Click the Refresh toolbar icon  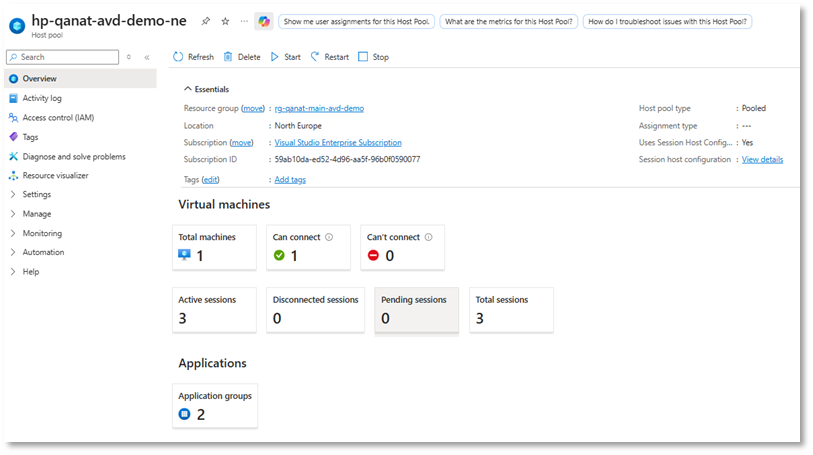tap(178, 57)
